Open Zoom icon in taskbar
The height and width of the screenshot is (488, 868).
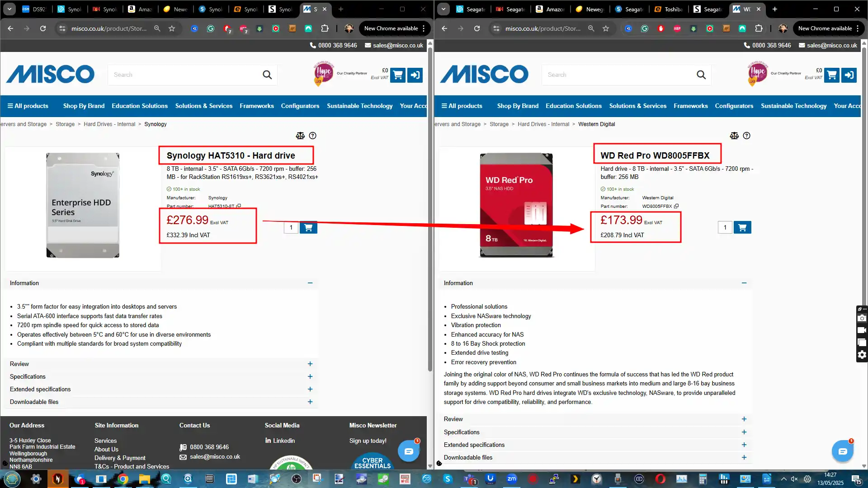pyautogui.click(x=512, y=479)
